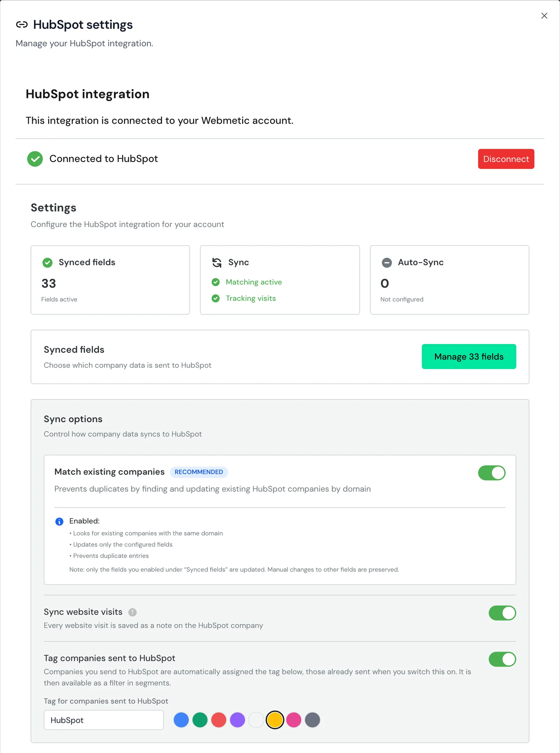
Task: Disconnect the HubSpot integration
Action: (x=506, y=159)
